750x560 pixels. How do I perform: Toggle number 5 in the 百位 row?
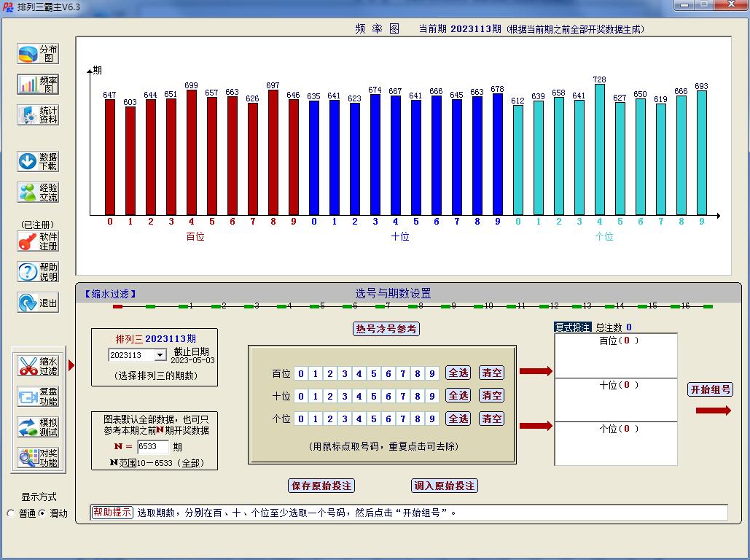tap(374, 373)
